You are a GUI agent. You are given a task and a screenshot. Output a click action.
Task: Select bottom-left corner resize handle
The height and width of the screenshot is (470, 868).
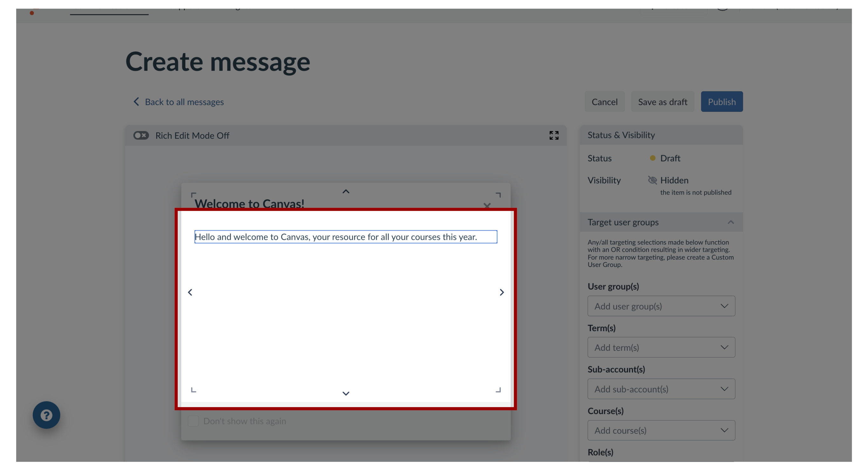[193, 390]
